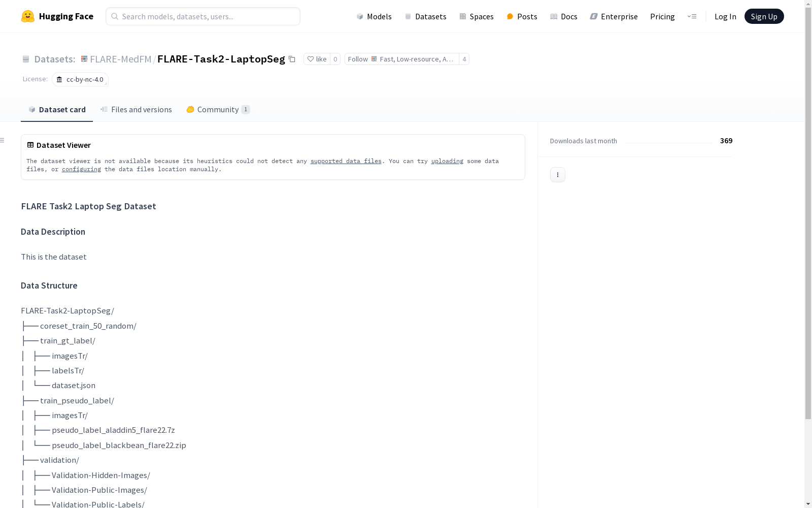
Task: Click the Hugging Face logo emoji
Action: (27, 16)
